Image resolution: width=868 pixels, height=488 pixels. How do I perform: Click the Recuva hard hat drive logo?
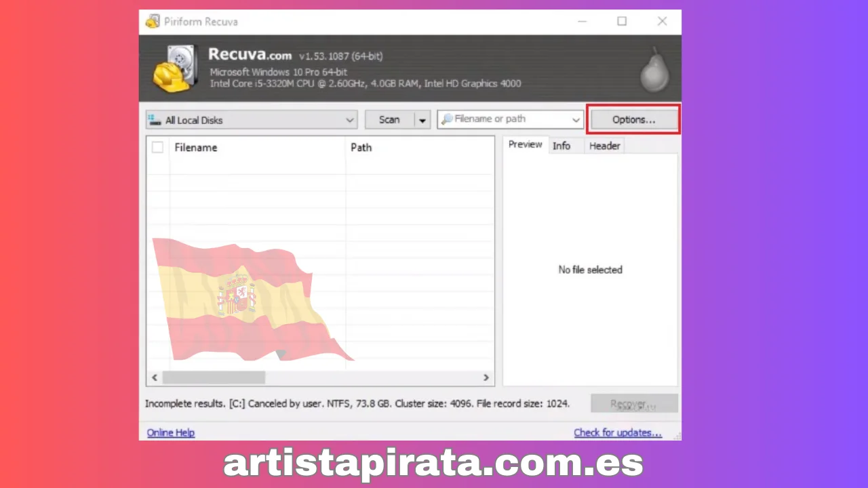tap(176, 69)
